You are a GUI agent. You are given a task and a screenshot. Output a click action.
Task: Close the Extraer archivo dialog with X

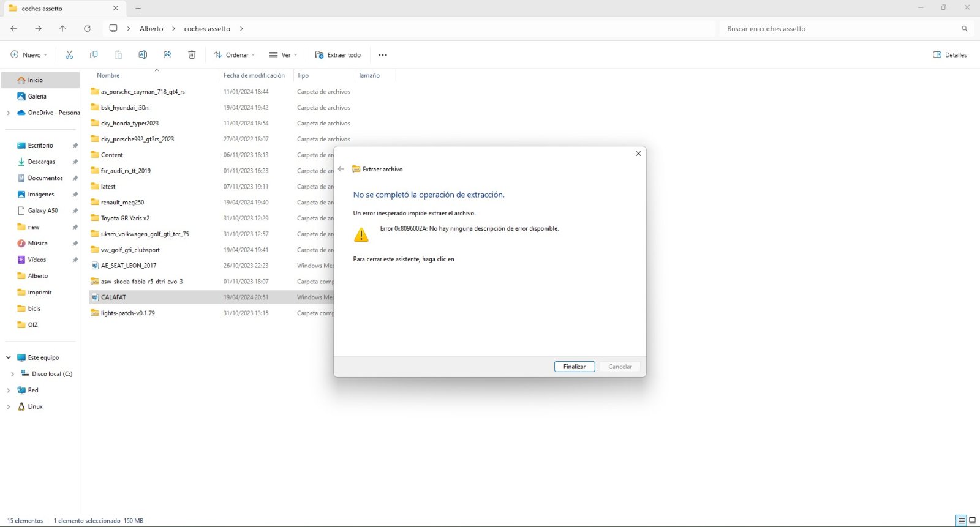638,154
